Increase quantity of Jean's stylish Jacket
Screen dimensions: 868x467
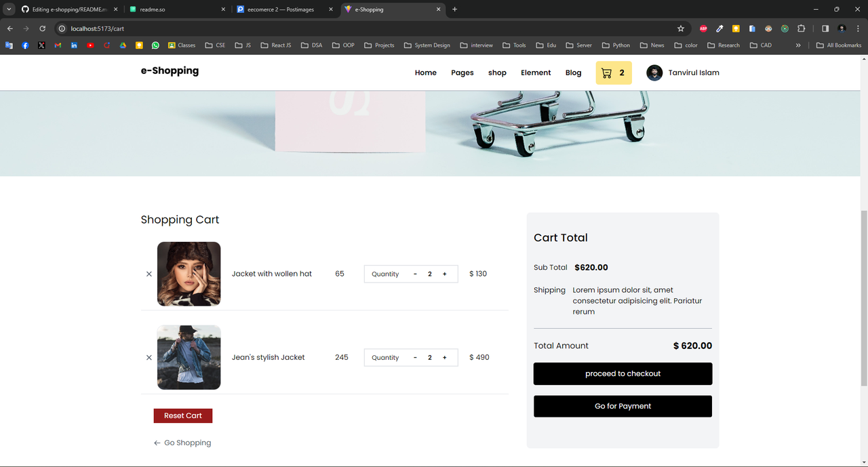tap(445, 357)
